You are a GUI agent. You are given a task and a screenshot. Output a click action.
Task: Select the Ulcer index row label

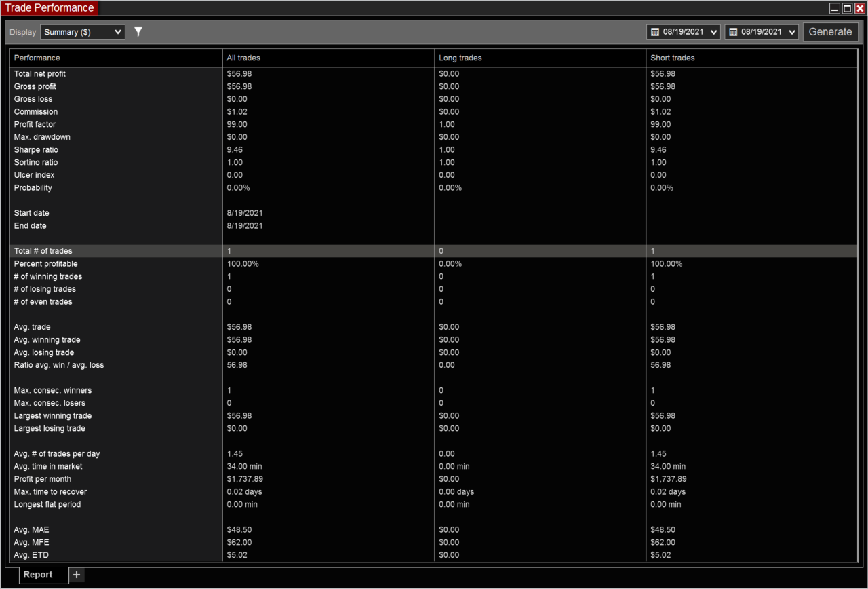point(34,175)
